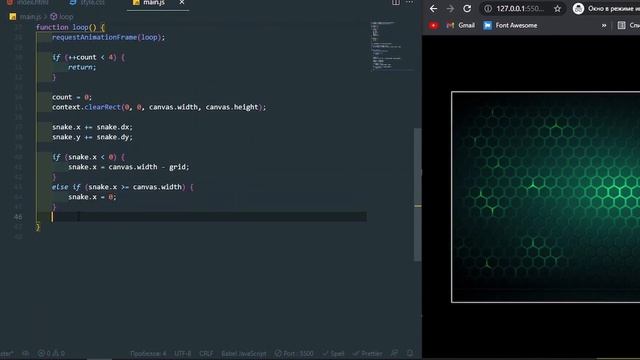Image resolution: width=640 pixels, height=360 pixels.
Task: Toggle the Spell checker status item
Action: click(333, 353)
